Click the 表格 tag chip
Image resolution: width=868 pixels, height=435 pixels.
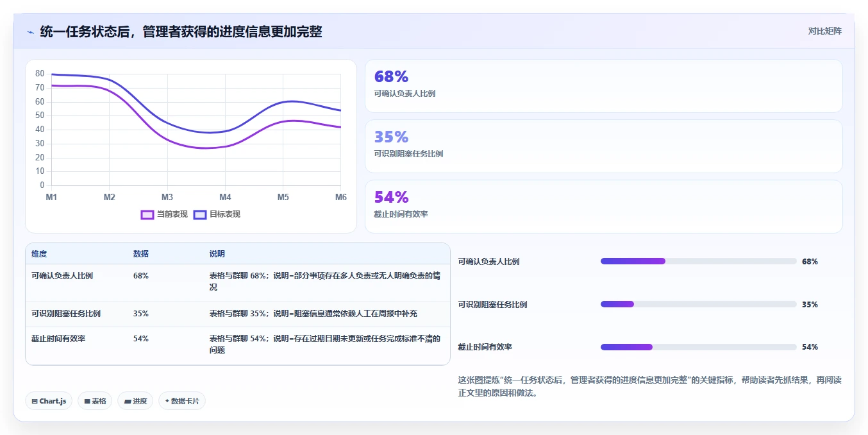(95, 401)
